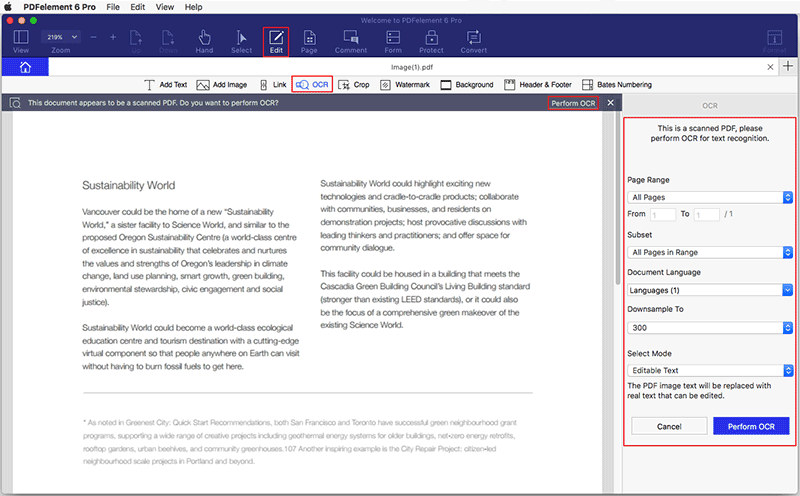Click the To page number field

tap(707, 214)
